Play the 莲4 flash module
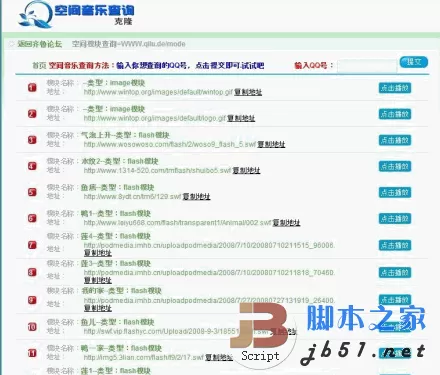This screenshot has height=375, width=440. click(395, 245)
